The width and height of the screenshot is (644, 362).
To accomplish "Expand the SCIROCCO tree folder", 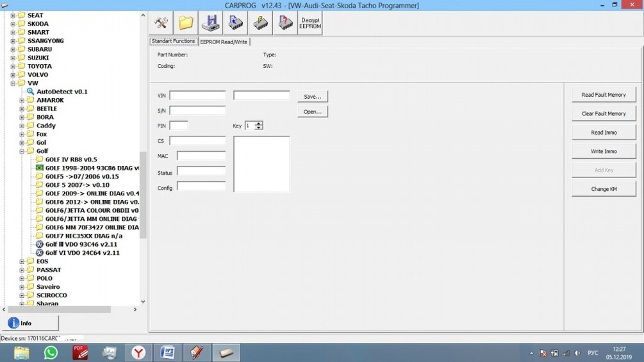I will pyautogui.click(x=22, y=295).
